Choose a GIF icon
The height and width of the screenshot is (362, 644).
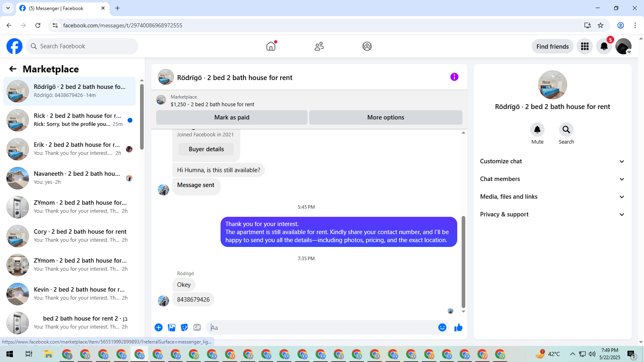(x=197, y=327)
